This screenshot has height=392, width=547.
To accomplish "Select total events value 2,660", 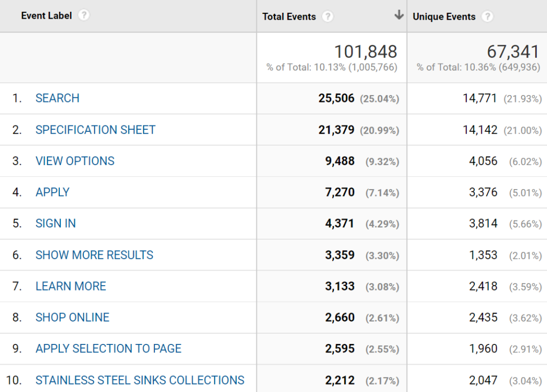I will pyautogui.click(x=340, y=317).
